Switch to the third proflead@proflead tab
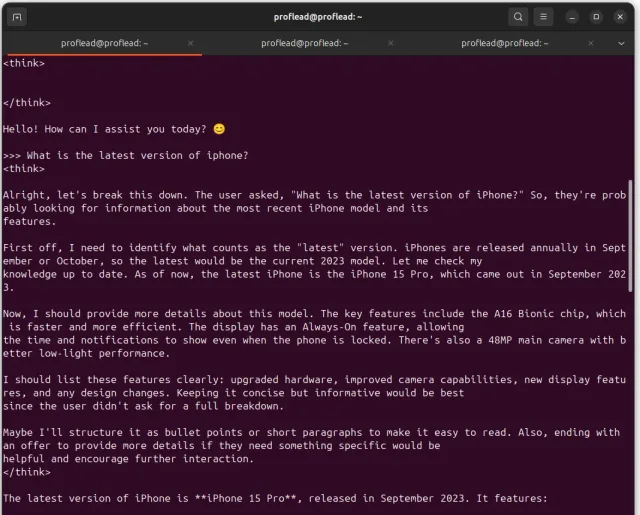Viewport: 640px width, 515px height. (x=504, y=43)
